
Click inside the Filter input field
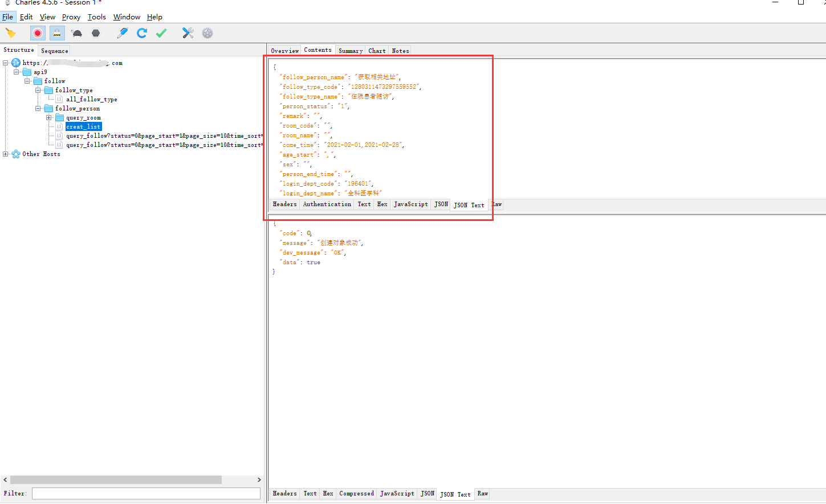146,494
